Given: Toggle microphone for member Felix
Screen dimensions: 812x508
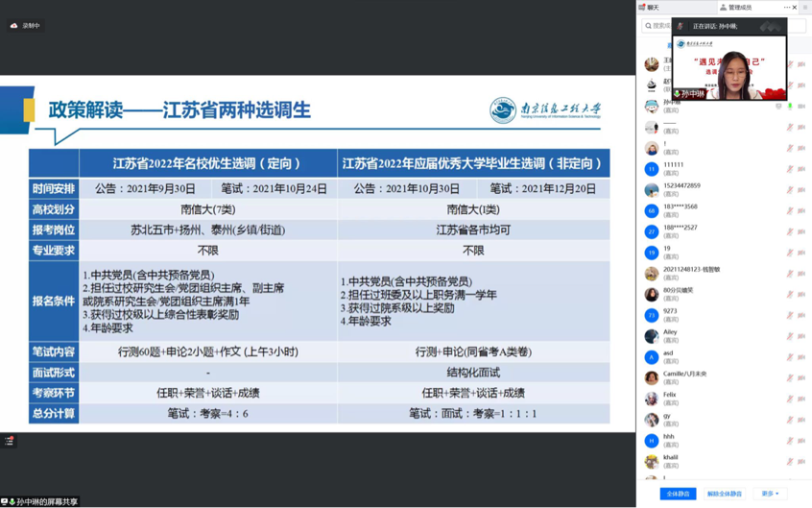Looking at the screenshot, I should pos(790,399).
